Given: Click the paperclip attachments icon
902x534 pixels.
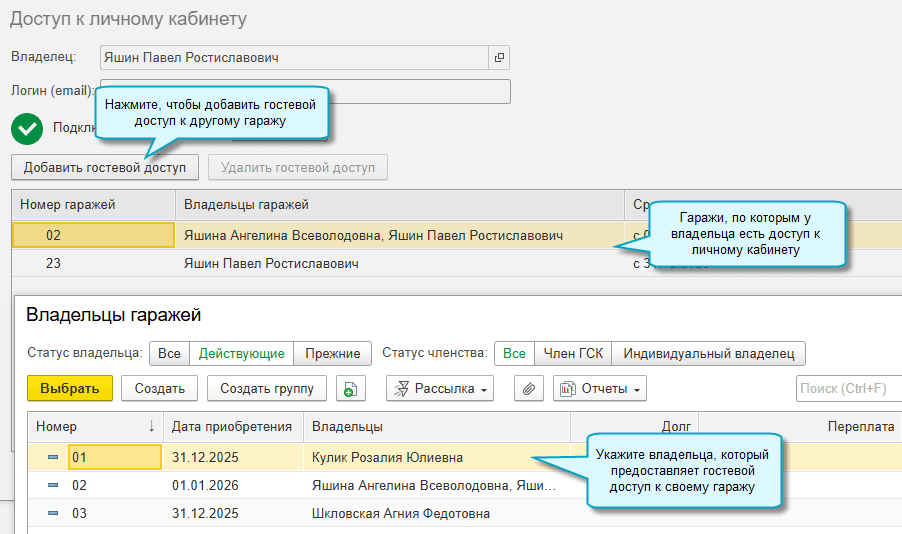Looking at the screenshot, I should coord(528,389).
